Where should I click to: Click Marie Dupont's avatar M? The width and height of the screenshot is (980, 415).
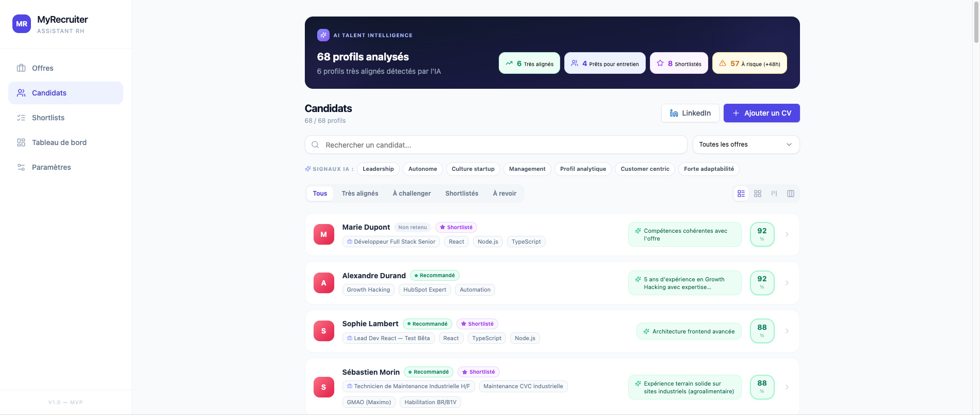tap(324, 234)
